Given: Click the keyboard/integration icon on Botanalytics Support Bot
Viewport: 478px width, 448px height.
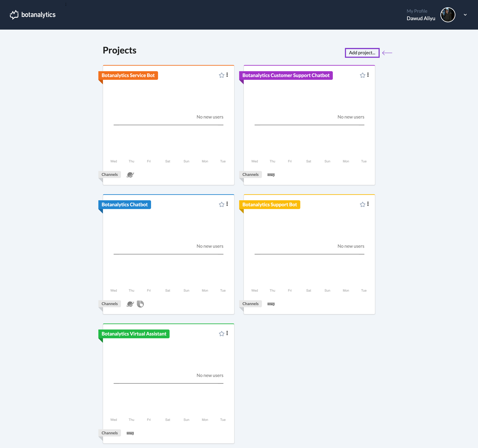Looking at the screenshot, I should point(271,304).
